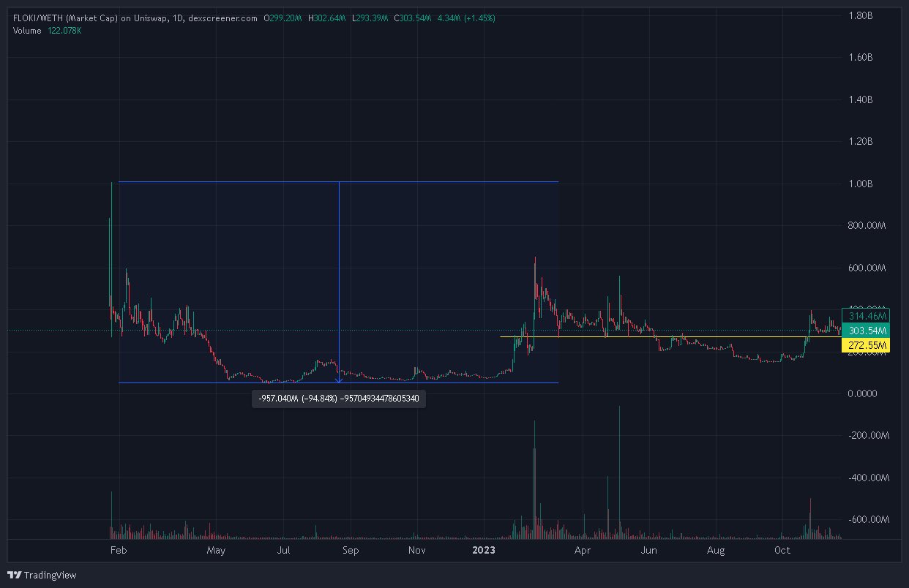Click the 314.46M price axis label
909x588 pixels.
tap(866, 316)
